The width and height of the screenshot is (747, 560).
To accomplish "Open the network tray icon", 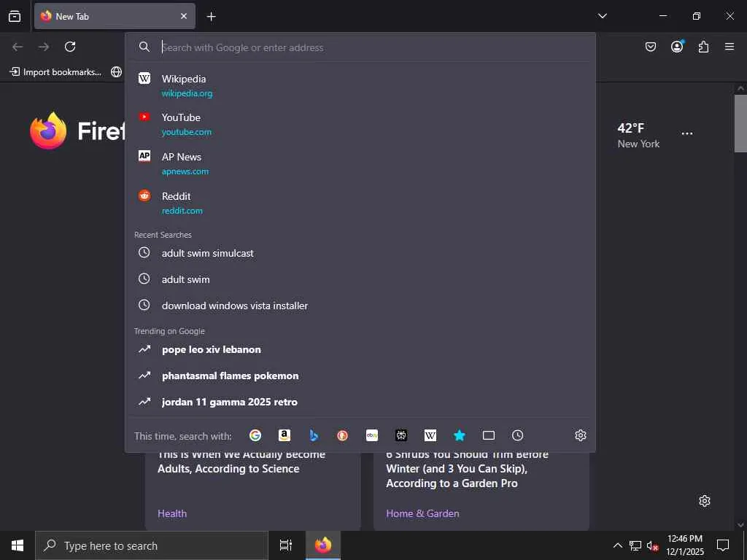I will [635, 545].
